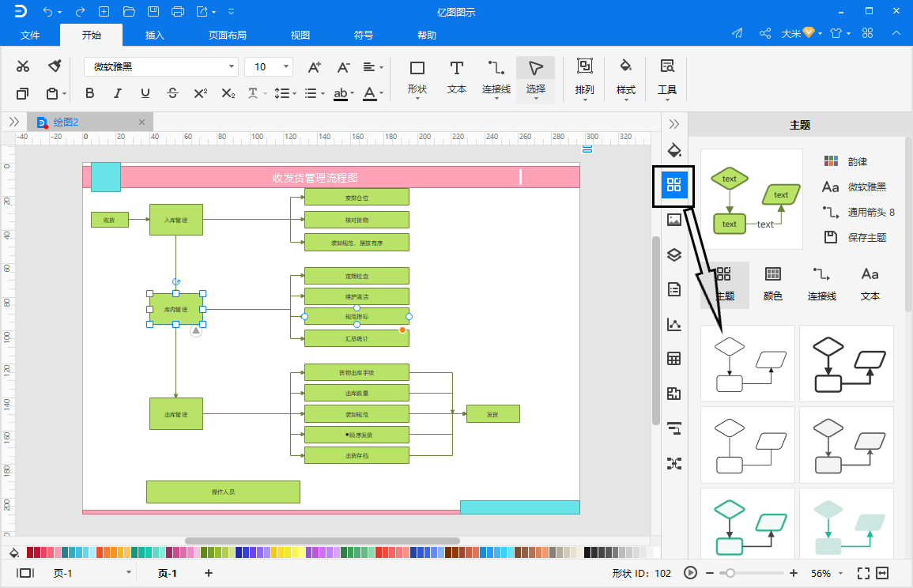
Task: Select the 连接线 theme category
Action: point(821,284)
